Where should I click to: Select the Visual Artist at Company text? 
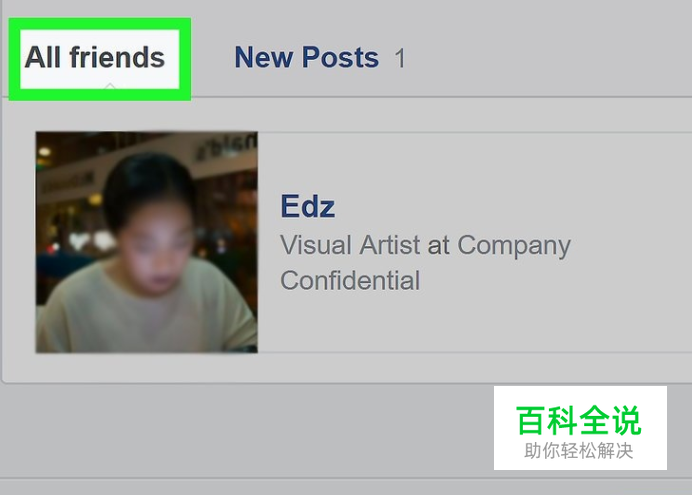tap(425, 246)
